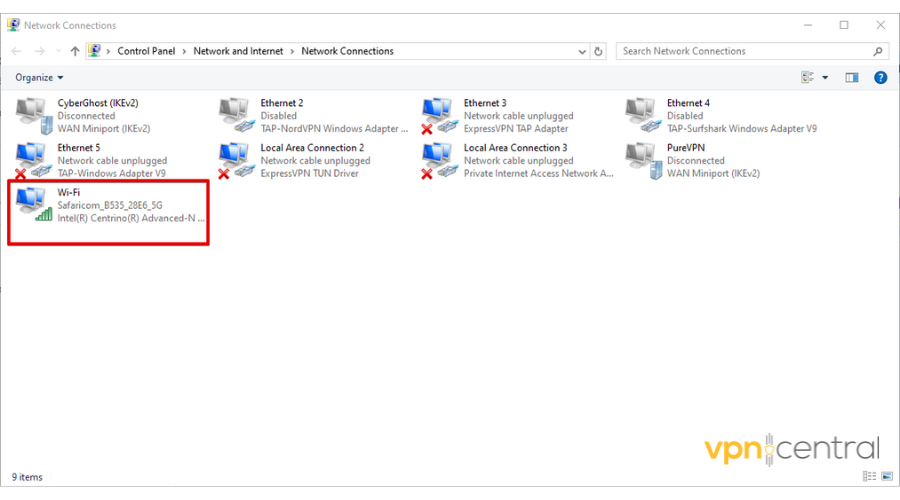Refresh the Network Connections view

pyautogui.click(x=598, y=51)
